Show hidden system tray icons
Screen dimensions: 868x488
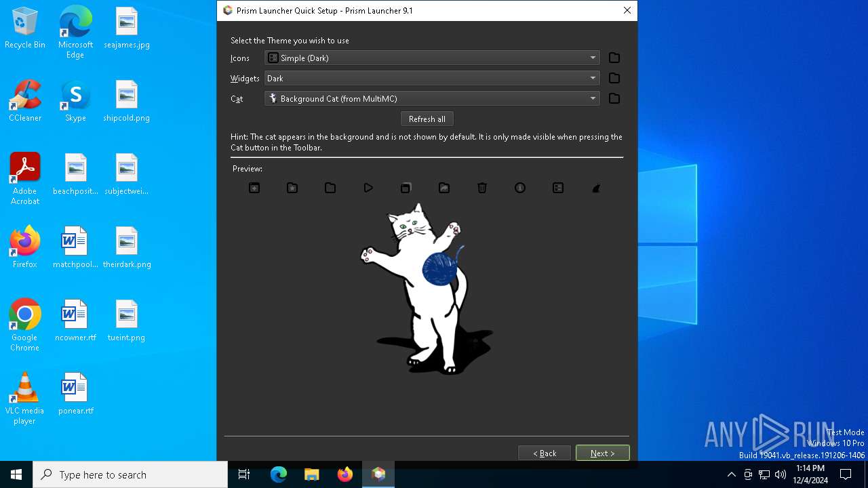[731, 474]
